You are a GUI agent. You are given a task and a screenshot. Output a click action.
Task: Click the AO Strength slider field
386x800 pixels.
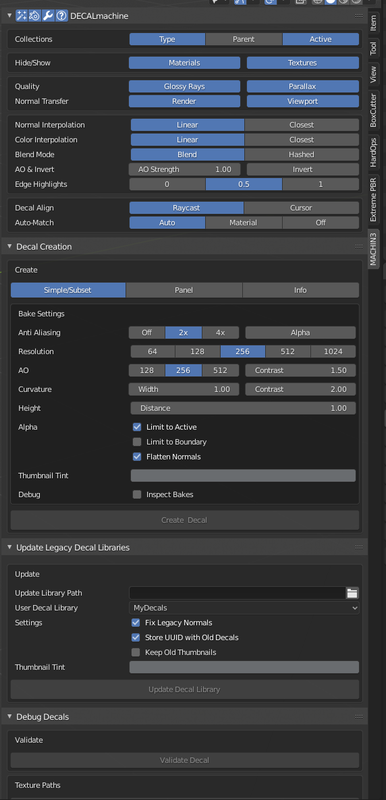(184, 169)
